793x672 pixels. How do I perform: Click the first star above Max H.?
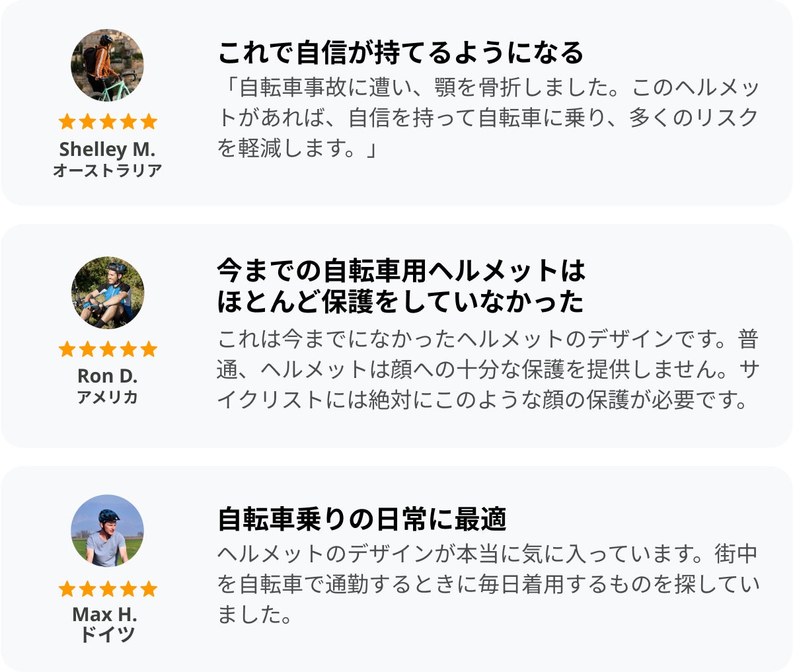tap(67, 589)
